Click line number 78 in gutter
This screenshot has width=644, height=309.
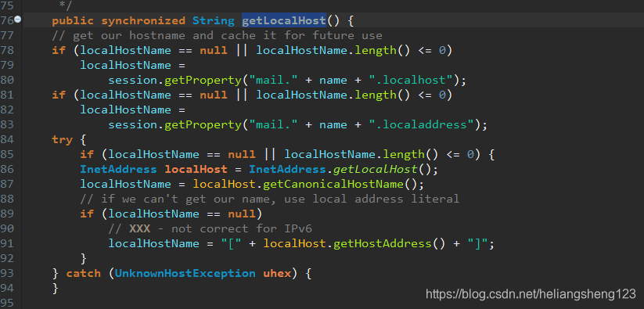[6, 50]
